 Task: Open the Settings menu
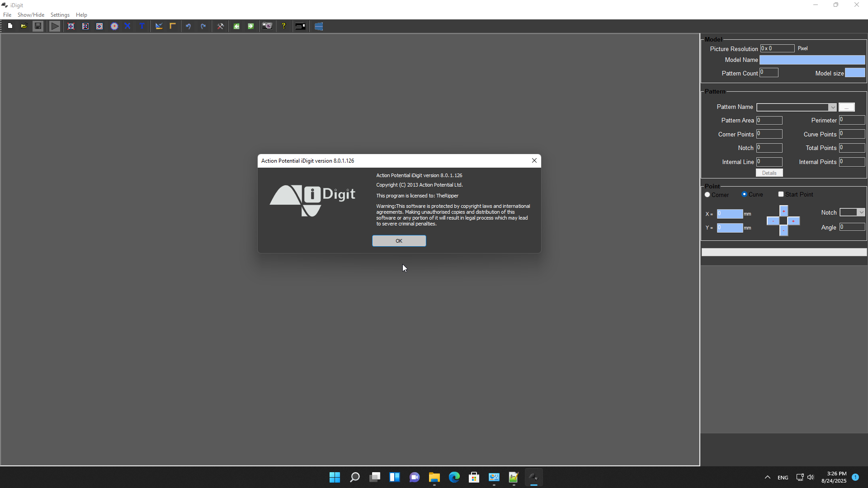coord(60,15)
